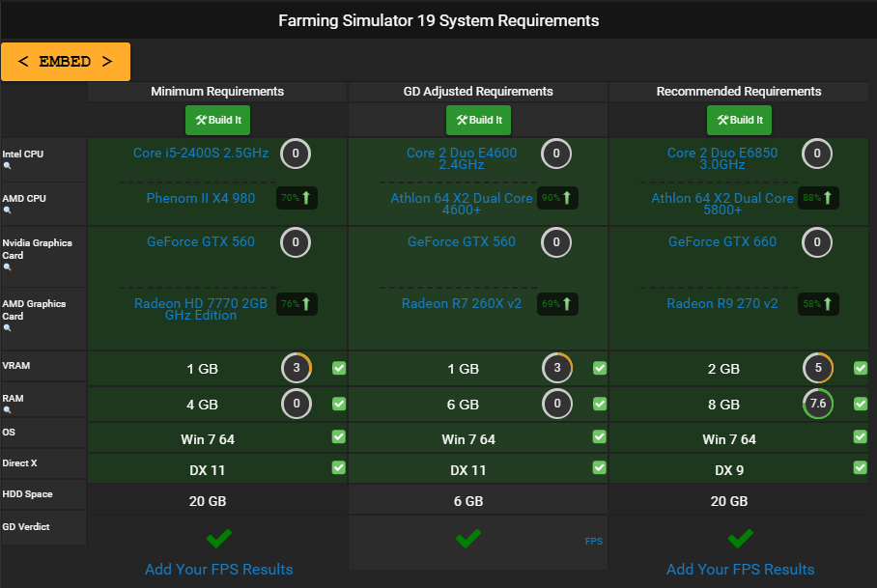
Task: Click the 70% upgrade badge beside Phenom II
Action: point(297,198)
